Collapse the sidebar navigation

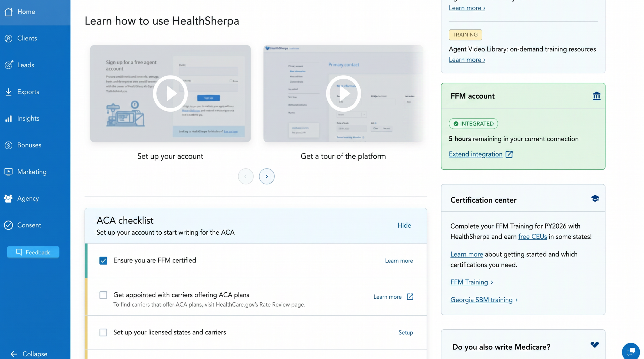(x=29, y=354)
